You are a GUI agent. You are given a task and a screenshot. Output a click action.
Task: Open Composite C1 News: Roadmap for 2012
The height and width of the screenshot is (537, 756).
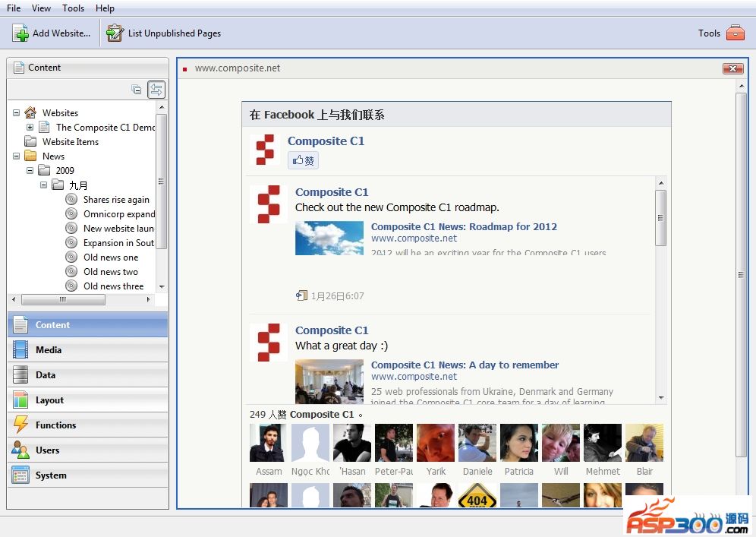(464, 227)
